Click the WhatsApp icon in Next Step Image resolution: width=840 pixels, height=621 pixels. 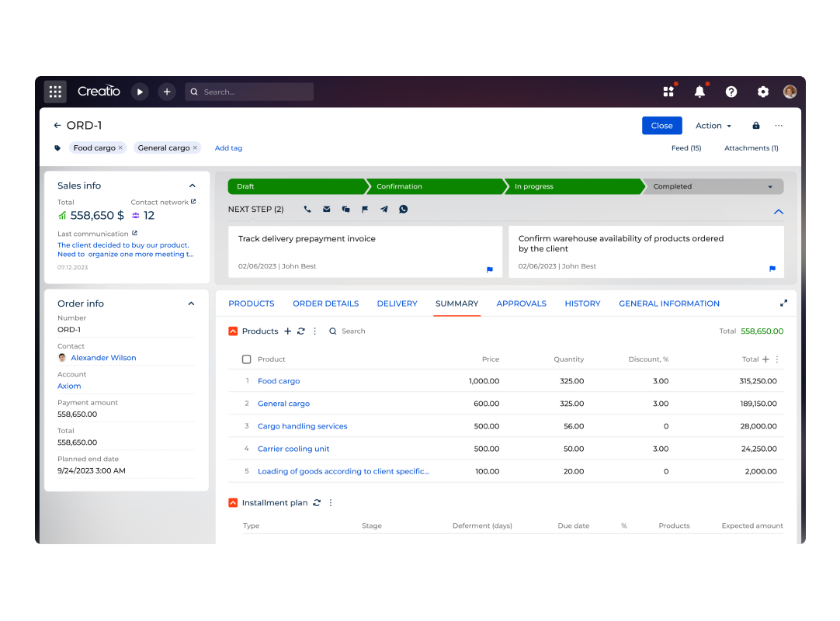(x=403, y=210)
